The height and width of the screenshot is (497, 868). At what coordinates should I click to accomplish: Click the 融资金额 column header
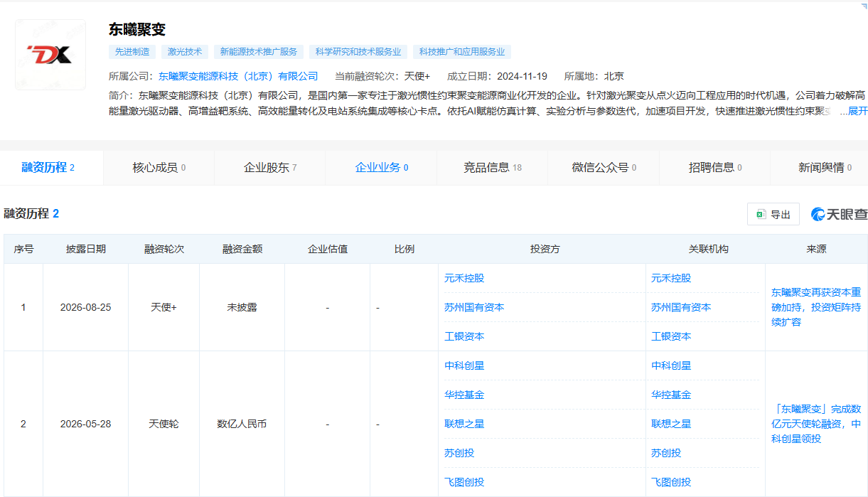pyautogui.click(x=242, y=249)
